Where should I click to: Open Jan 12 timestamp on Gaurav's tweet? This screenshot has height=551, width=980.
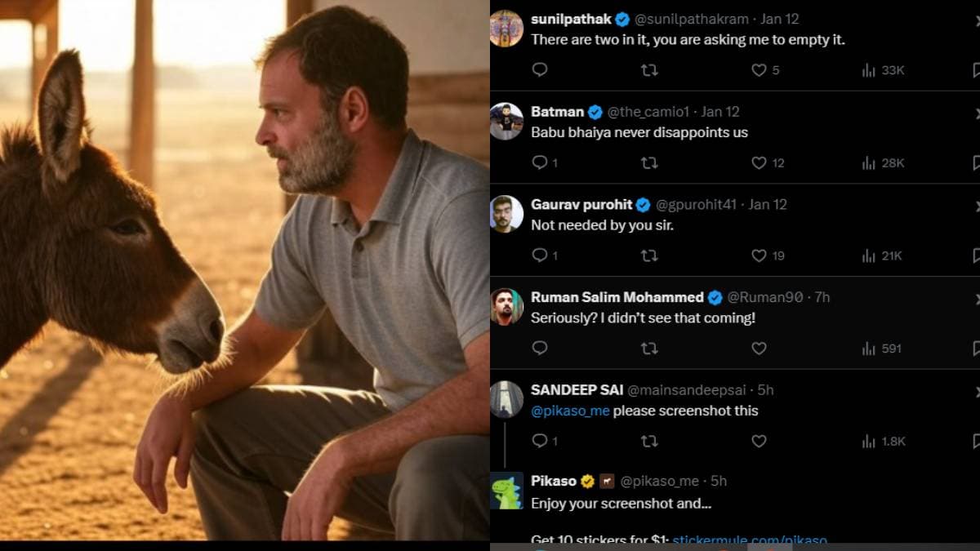click(x=768, y=204)
